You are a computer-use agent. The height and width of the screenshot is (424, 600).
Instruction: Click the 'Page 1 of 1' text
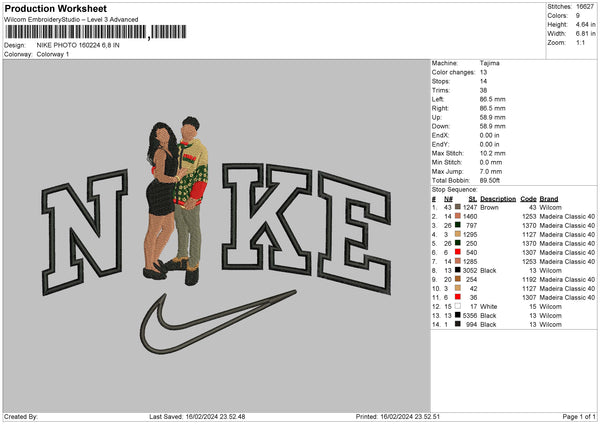pyautogui.click(x=579, y=417)
